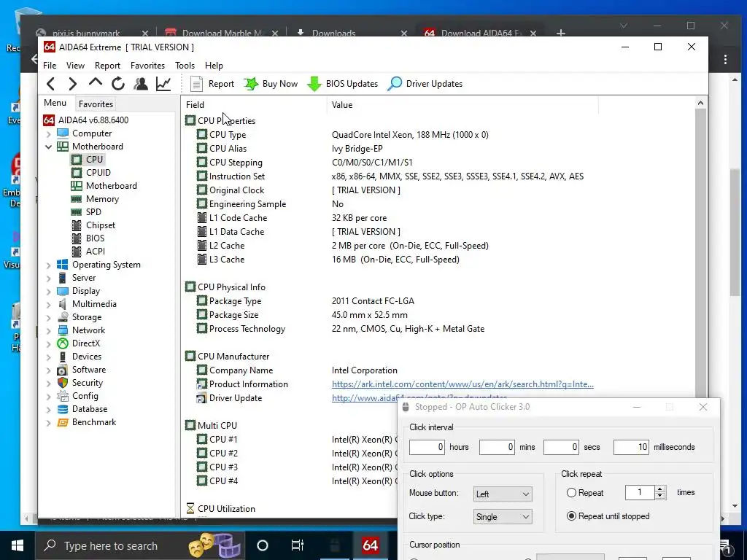Open the Help menu

(214, 66)
